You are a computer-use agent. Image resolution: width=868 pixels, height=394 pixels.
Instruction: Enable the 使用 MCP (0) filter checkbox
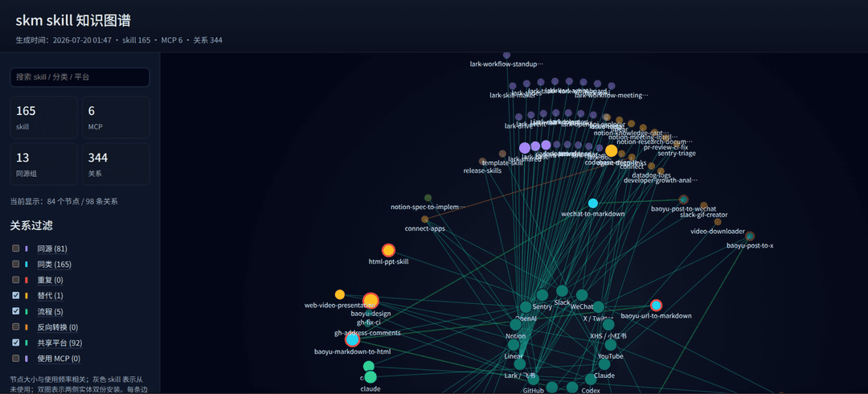point(16,359)
